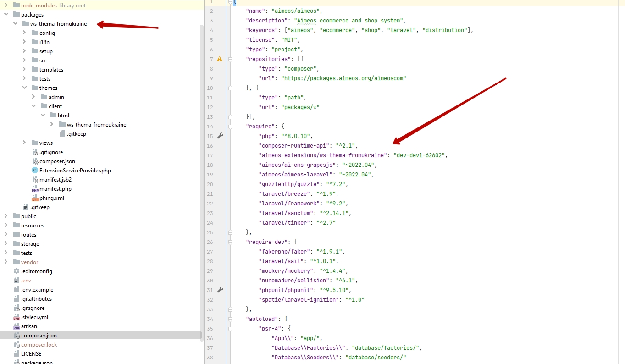Image resolution: width=625 pixels, height=364 pixels.
Task: Click the routes folder icon
Action: tap(17, 235)
